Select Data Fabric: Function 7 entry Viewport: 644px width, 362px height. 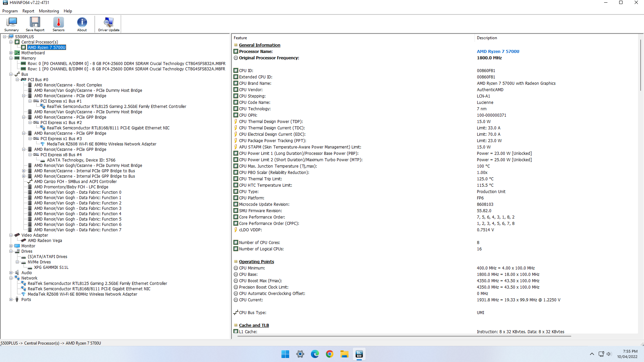(x=78, y=230)
